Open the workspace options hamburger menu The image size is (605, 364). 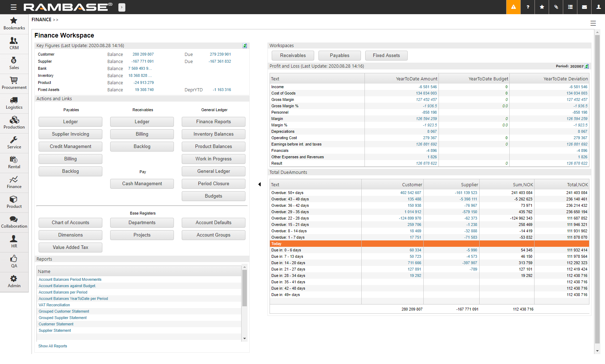click(593, 23)
